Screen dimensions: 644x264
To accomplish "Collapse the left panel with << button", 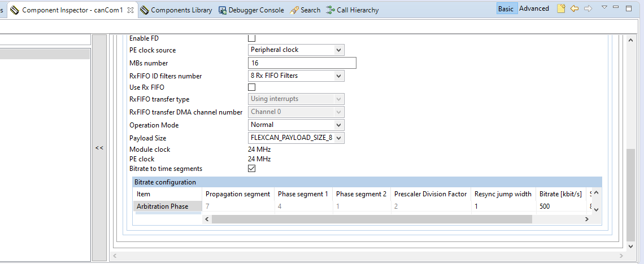I will point(99,148).
